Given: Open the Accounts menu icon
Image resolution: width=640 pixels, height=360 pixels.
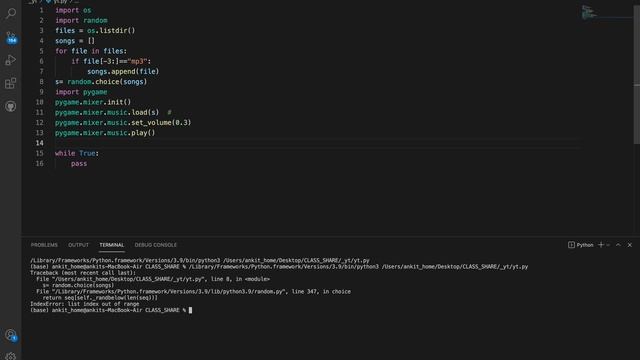Looking at the screenshot, I should coord(11,336).
